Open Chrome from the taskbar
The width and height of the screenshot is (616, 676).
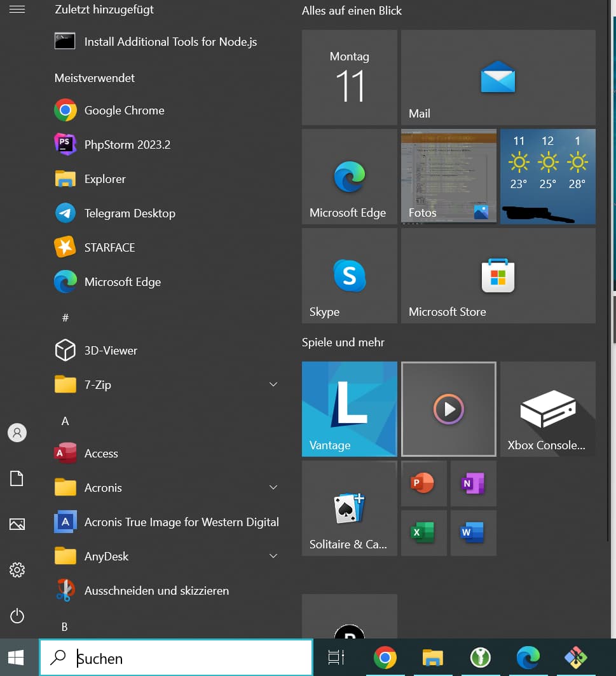point(385,658)
